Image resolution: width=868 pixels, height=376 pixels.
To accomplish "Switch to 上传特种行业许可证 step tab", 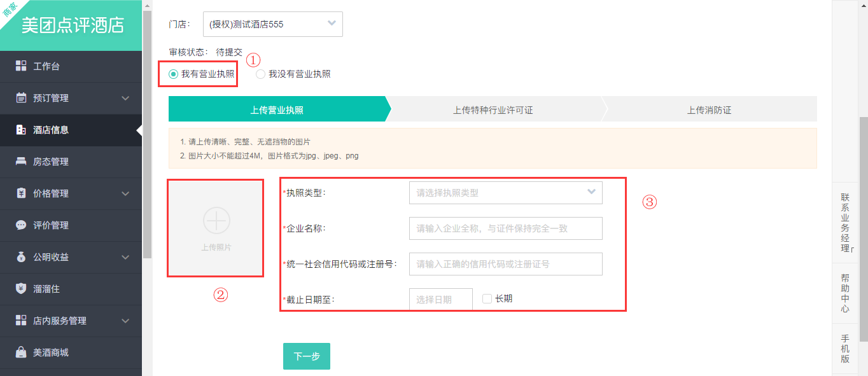I will coord(493,110).
